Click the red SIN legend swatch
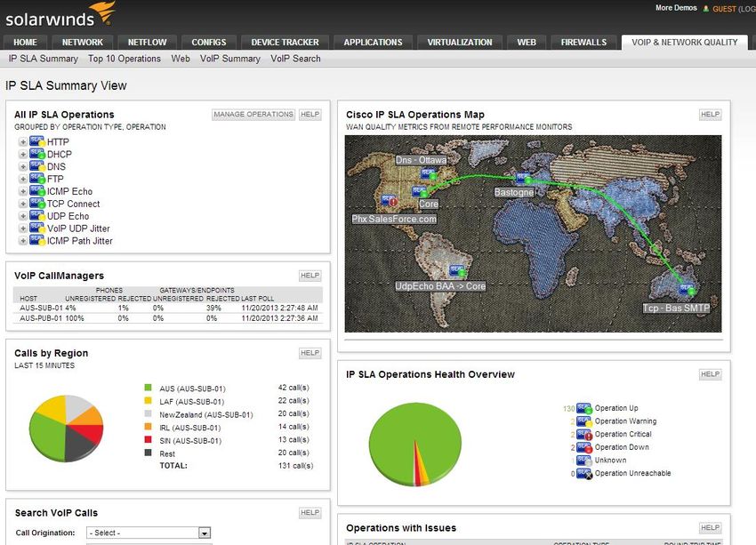This screenshot has height=545, width=756. [148, 439]
